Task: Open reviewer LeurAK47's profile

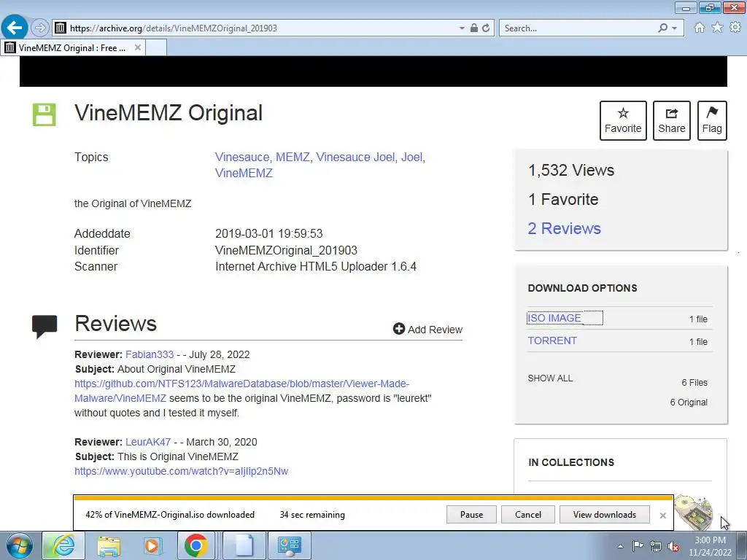Action: click(147, 442)
